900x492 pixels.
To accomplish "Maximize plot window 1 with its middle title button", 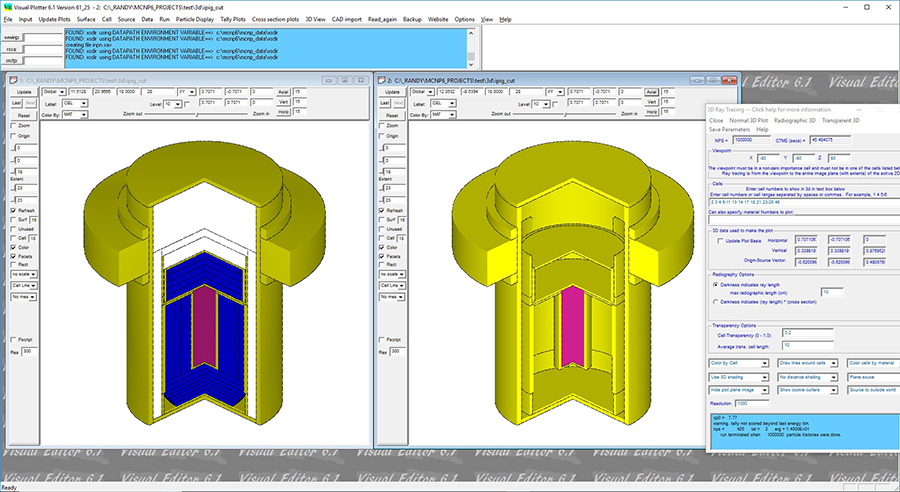I will 345,80.
